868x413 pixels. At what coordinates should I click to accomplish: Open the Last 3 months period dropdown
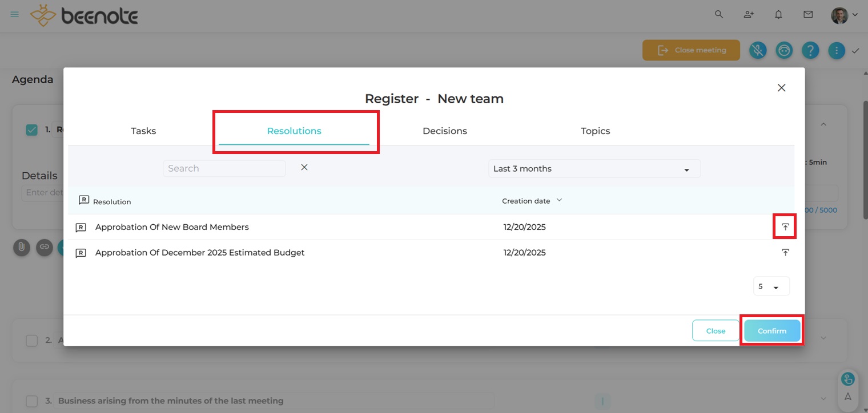coord(594,169)
